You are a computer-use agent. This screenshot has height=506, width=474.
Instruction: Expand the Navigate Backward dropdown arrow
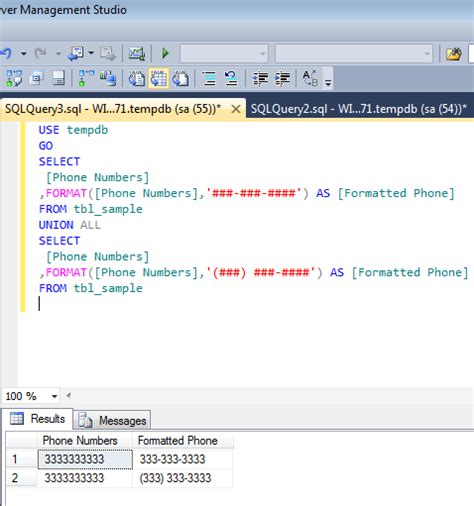(91, 53)
